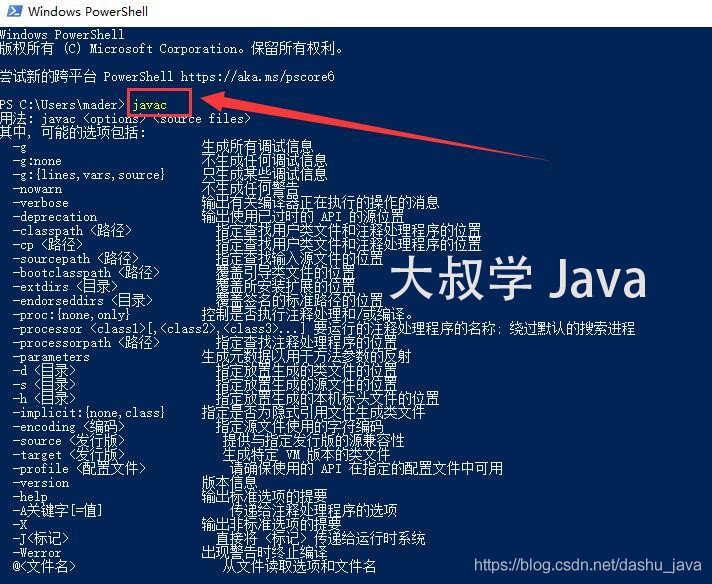Click the PS C:\Users\mader> prompt
The width and height of the screenshot is (712, 584).
tap(62, 105)
